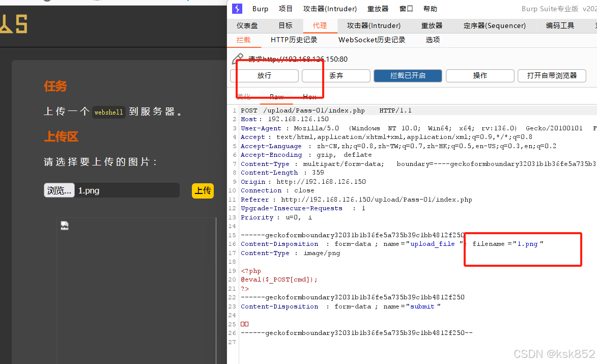Switch to the 重放器 tool tab

point(432,25)
